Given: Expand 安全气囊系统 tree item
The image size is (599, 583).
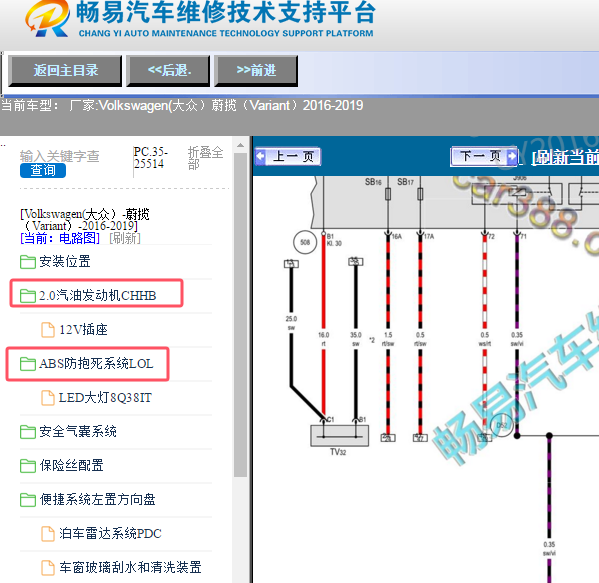Looking at the screenshot, I should [x=78, y=431].
